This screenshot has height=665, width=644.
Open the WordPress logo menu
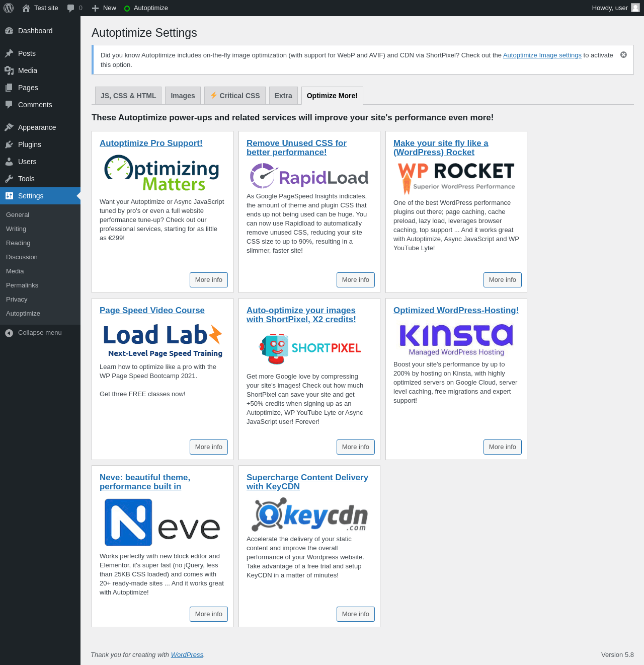pyautogui.click(x=9, y=8)
